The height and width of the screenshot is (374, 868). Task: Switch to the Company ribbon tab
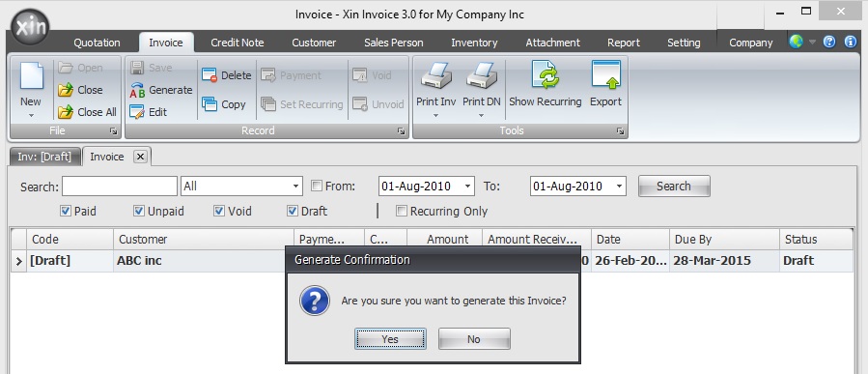pyautogui.click(x=750, y=43)
